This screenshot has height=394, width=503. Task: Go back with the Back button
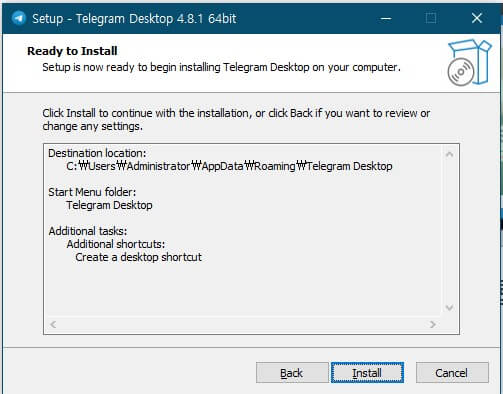(x=292, y=372)
